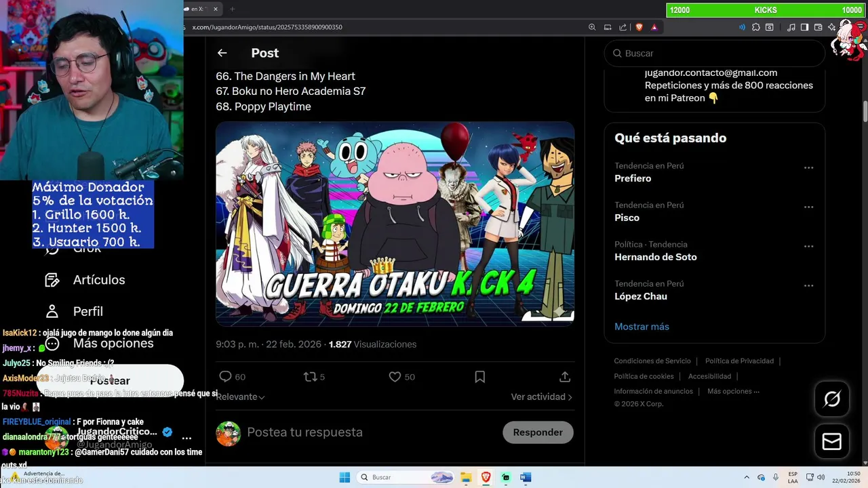Bookmark the post with the bookmark icon
Image resolution: width=868 pixels, height=488 pixels.
click(x=479, y=377)
